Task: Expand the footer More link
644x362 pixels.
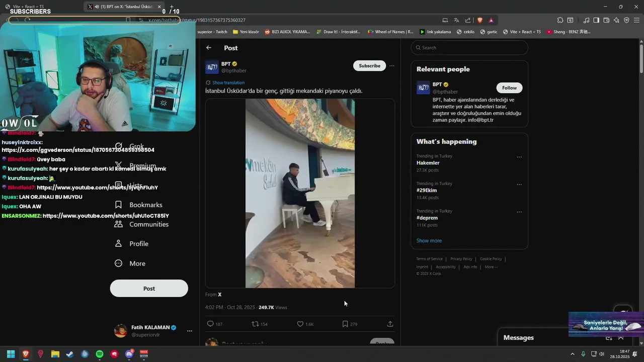Action: click(x=491, y=267)
